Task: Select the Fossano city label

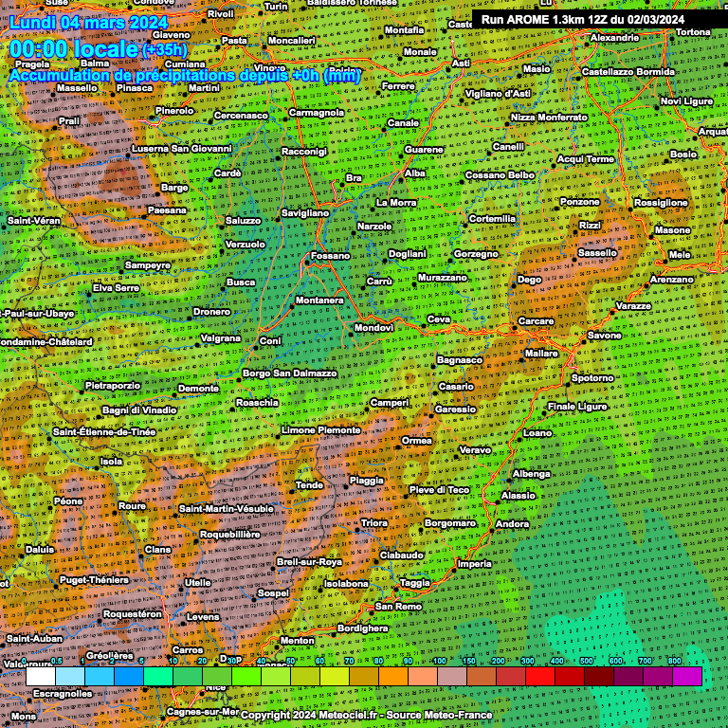Action: (x=331, y=256)
